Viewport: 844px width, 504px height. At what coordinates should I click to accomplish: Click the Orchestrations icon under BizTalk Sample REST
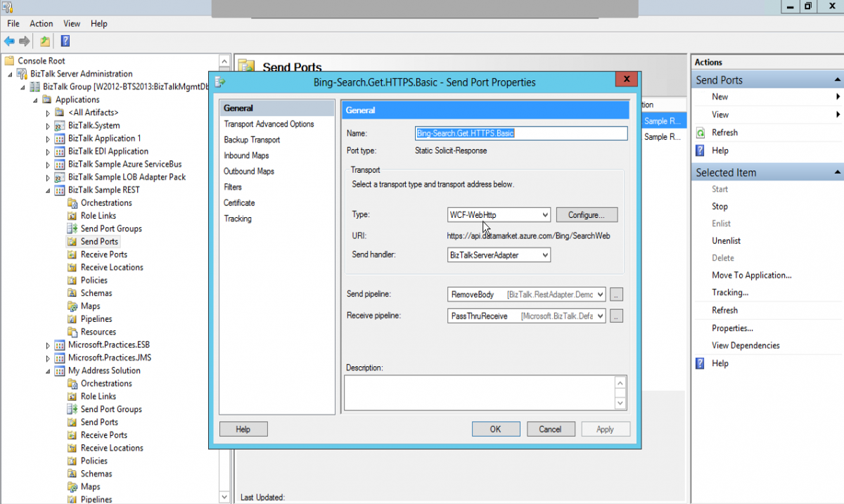coord(73,203)
